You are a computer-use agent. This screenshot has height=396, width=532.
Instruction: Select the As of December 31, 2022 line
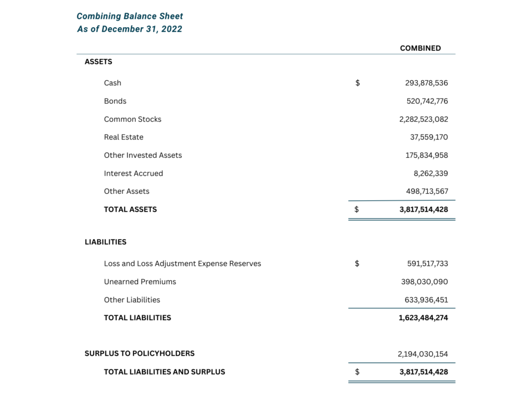(130, 29)
